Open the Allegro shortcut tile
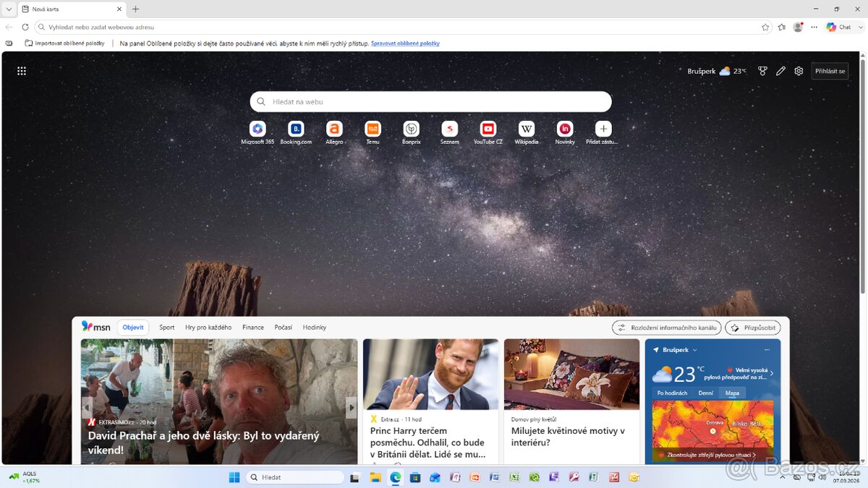Screen dimensions: 868x488 pyautogui.click(x=334, y=132)
